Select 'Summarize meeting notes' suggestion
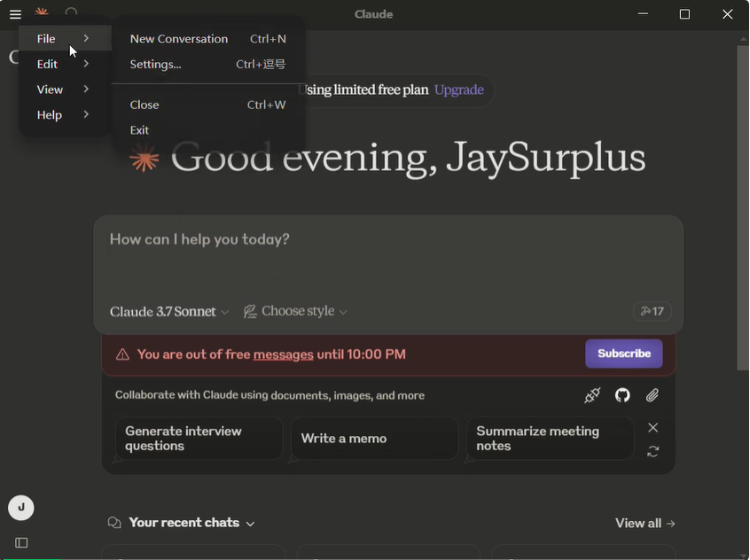Screen dimensions: 750x560 (x=550, y=438)
